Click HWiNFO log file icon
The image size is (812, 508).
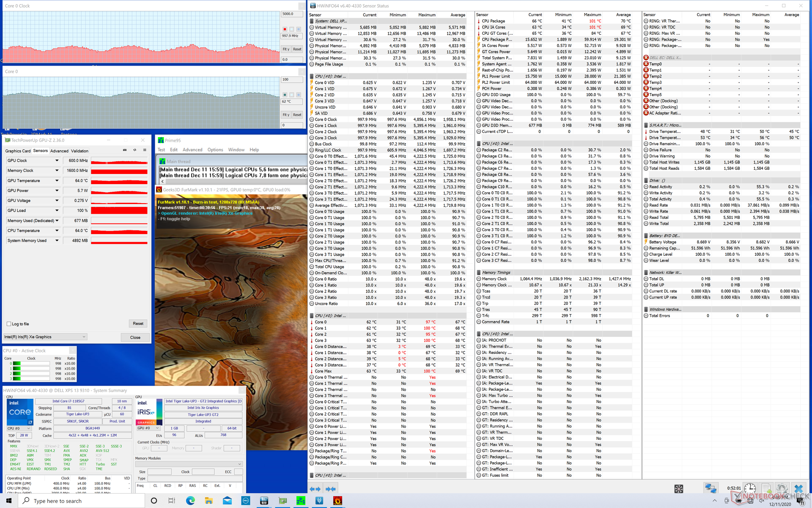tap(766, 489)
